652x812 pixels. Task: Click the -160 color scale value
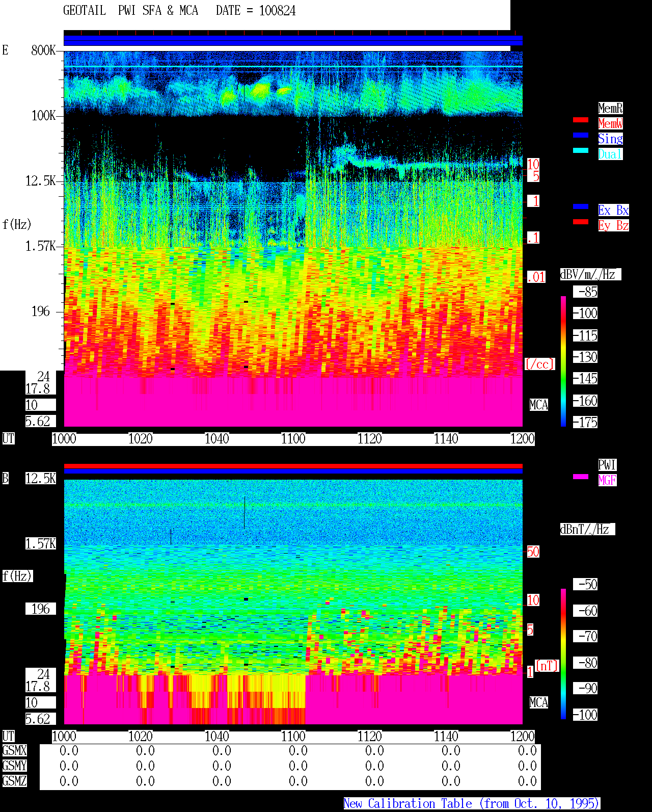coord(585,401)
